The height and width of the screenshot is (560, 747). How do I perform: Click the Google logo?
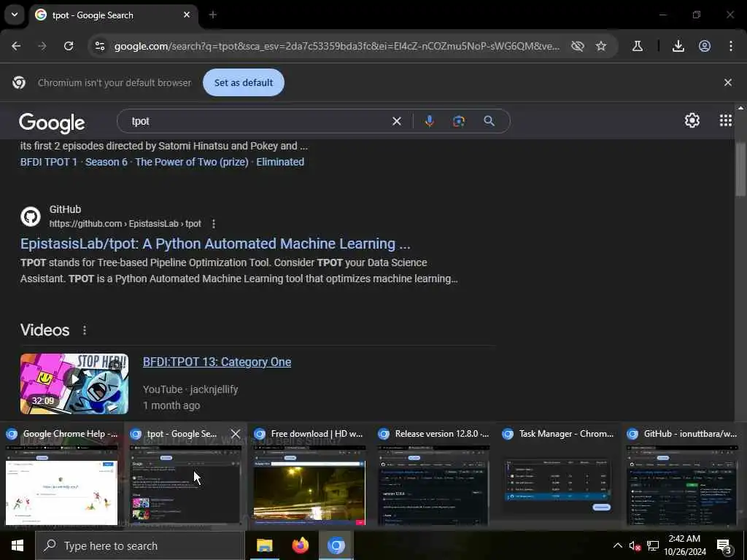click(x=52, y=122)
